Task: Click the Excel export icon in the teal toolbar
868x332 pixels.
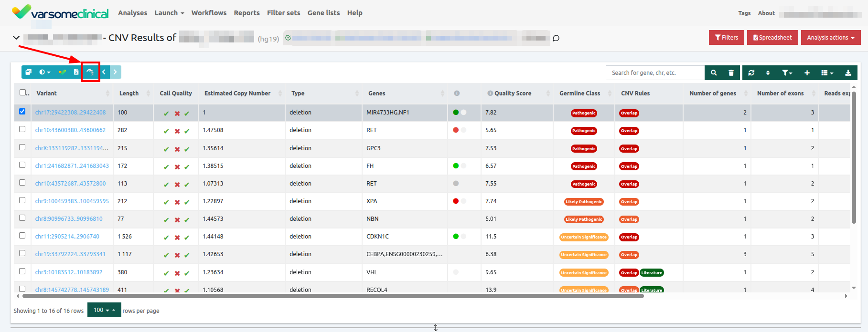Action: (76, 72)
